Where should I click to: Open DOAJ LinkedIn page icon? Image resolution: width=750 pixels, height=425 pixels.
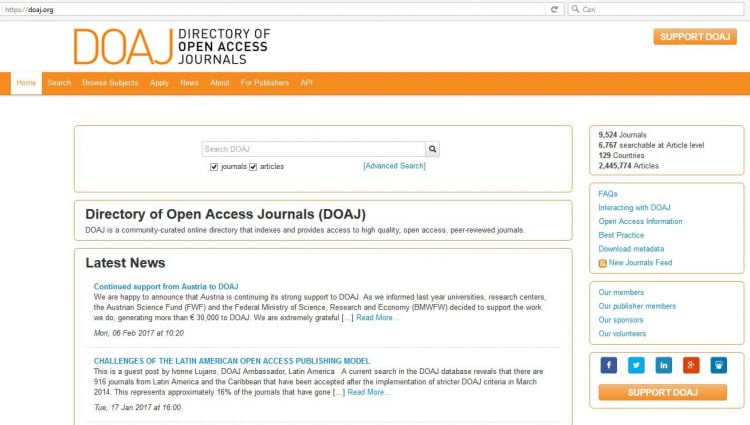click(663, 365)
